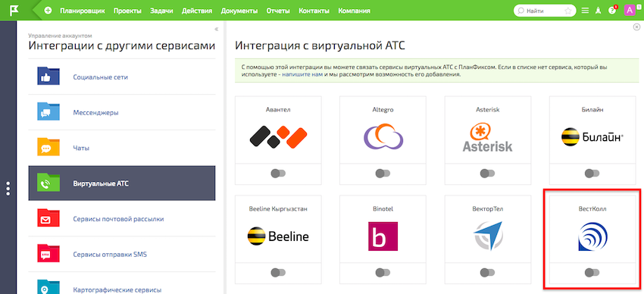Click the green plus add icon
Image resolution: width=644 pixels, height=294 pixels.
(48, 11)
